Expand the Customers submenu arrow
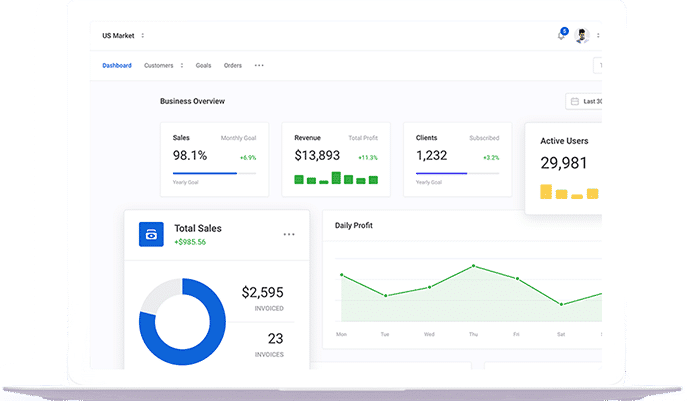 [181, 66]
